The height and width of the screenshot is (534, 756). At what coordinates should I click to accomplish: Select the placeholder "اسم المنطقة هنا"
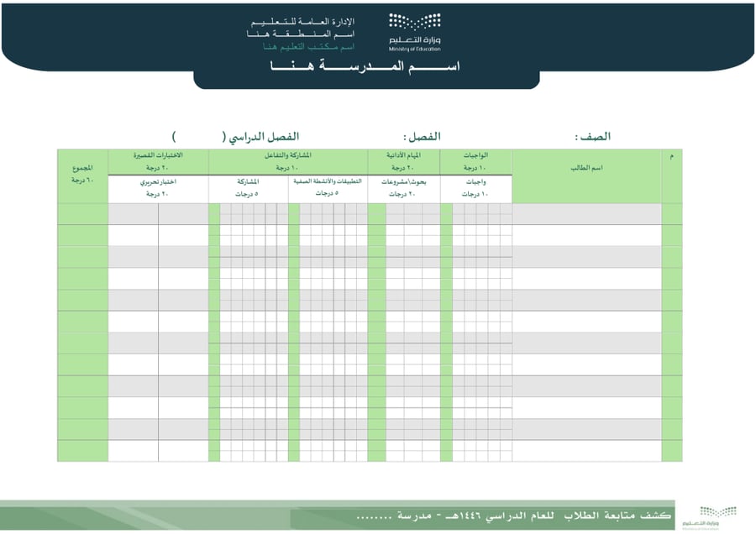[301, 34]
